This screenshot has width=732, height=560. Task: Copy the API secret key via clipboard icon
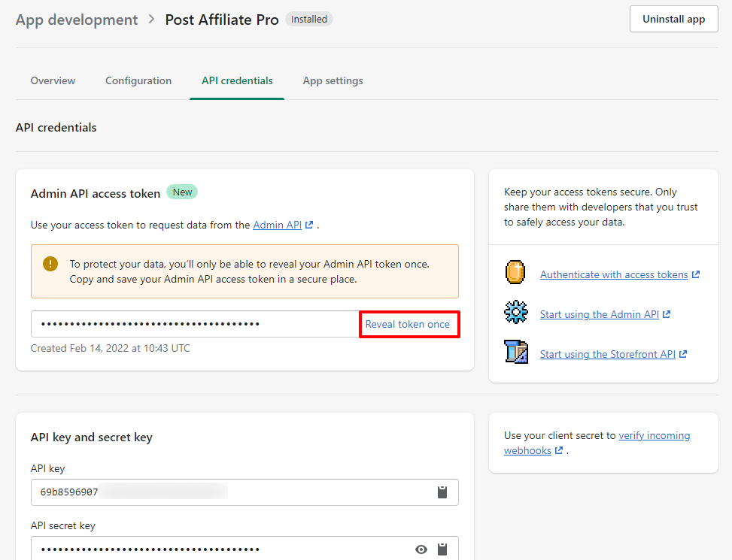(x=442, y=549)
